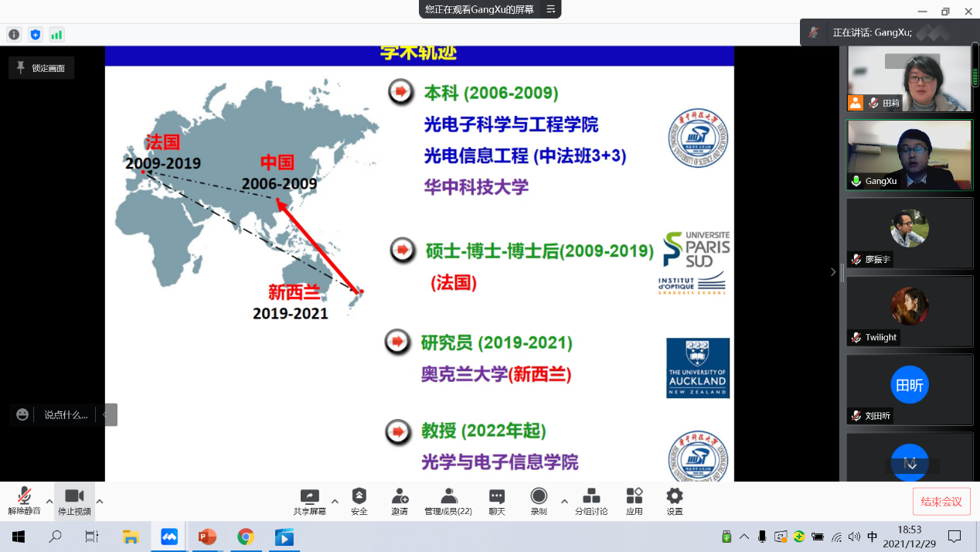Viewport: 980px width, 552px height.
Task: Expand video options arrow beside 停止视频
Action: [99, 501]
